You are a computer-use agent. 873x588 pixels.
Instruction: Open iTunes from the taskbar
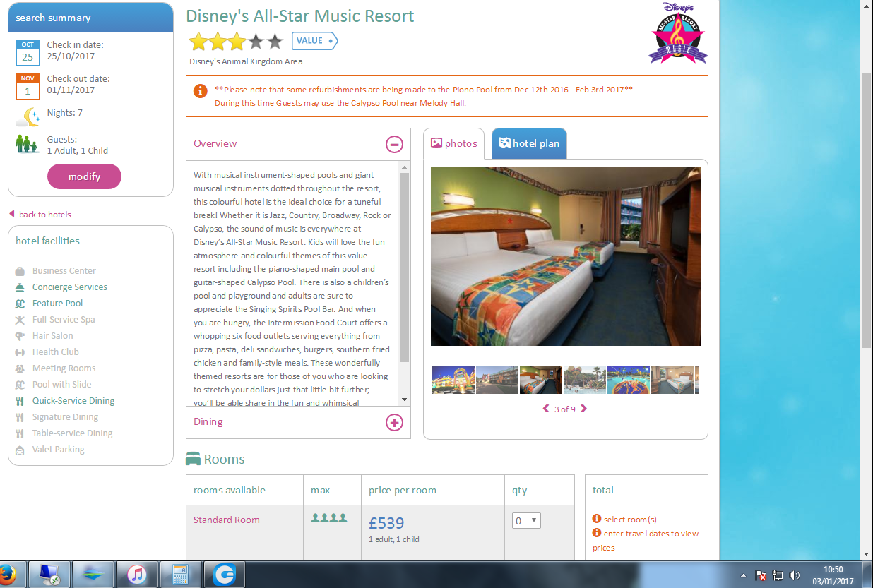click(137, 574)
